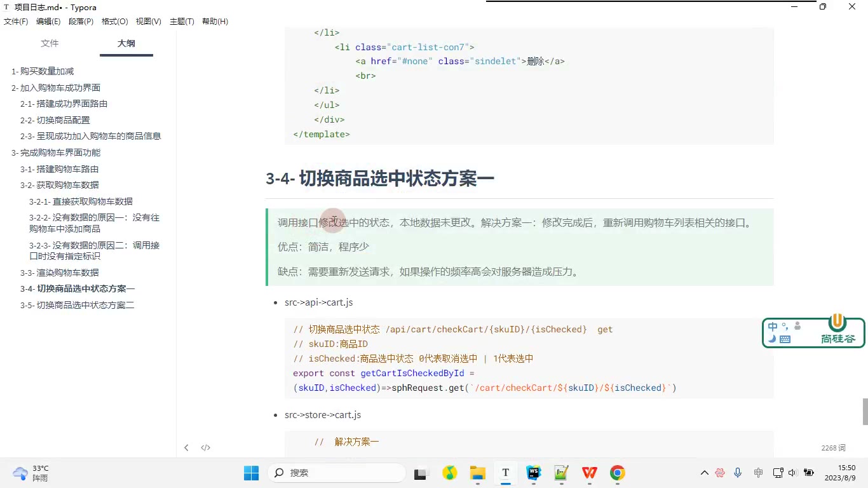868x488 pixels.
Task: Collapse the sidebar with the arrow button
Action: point(186,448)
